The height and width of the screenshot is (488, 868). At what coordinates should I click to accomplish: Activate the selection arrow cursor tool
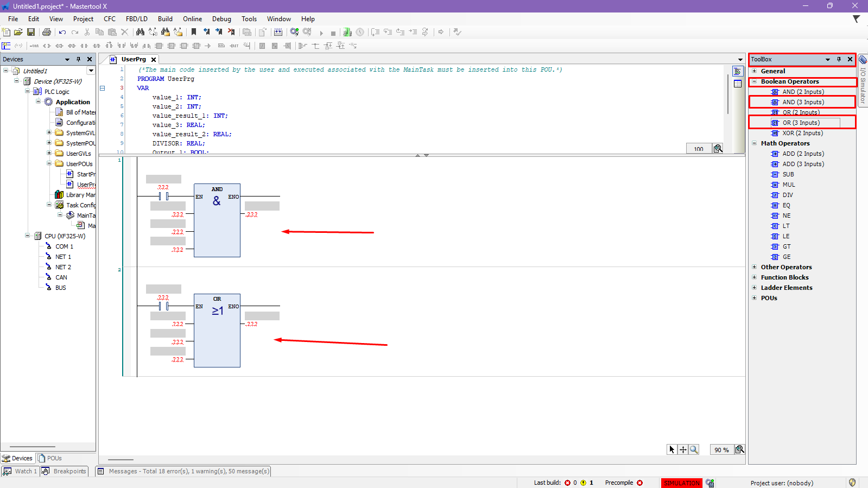pos(672,449)
